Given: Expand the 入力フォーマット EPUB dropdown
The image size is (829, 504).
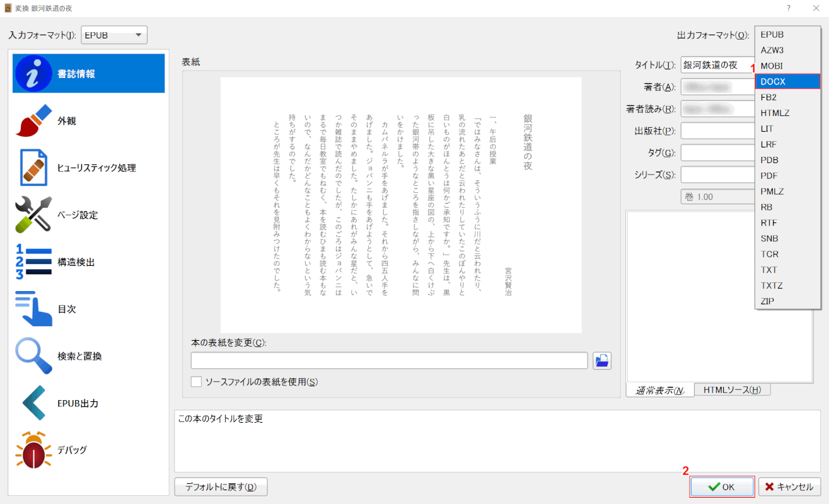Looking at the screenshot, I should (113, 35).
